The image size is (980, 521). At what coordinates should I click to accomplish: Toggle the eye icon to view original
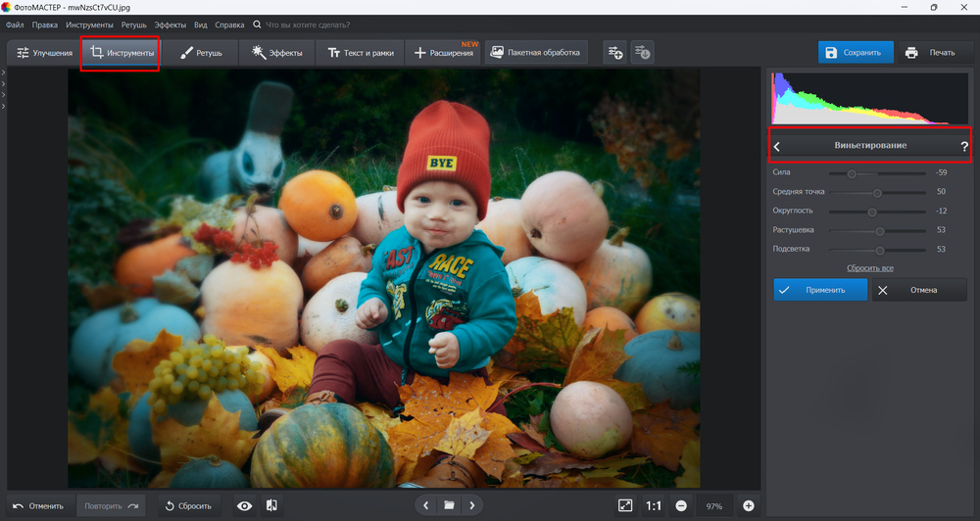click(x=245, y=505)
